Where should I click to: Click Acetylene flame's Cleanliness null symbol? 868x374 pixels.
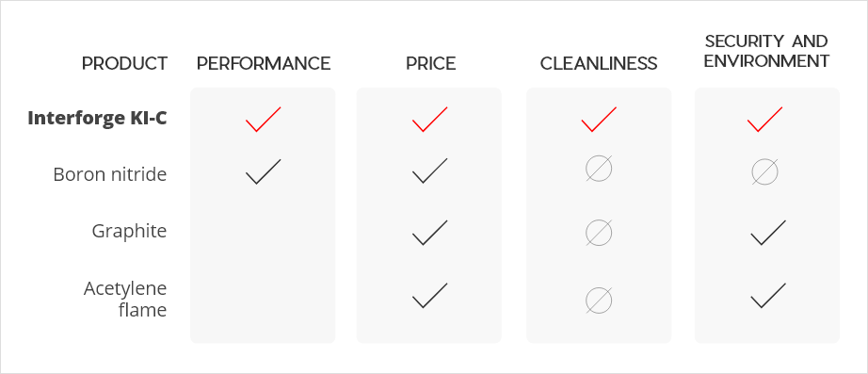(x=599, y=301)
